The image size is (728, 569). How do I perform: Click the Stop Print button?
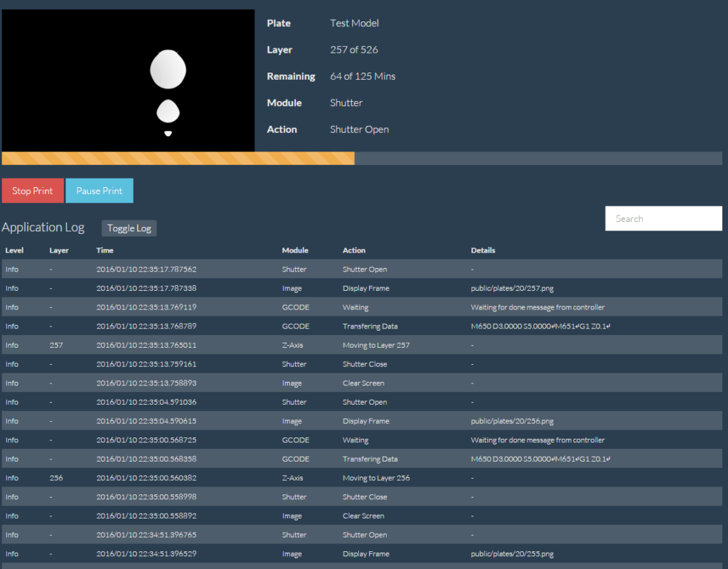[33, 191]
